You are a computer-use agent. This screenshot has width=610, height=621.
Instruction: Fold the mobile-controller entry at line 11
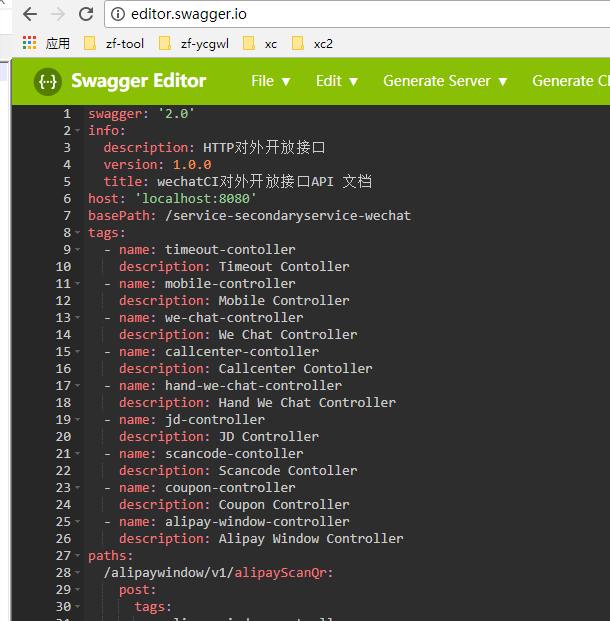[78, 284]
